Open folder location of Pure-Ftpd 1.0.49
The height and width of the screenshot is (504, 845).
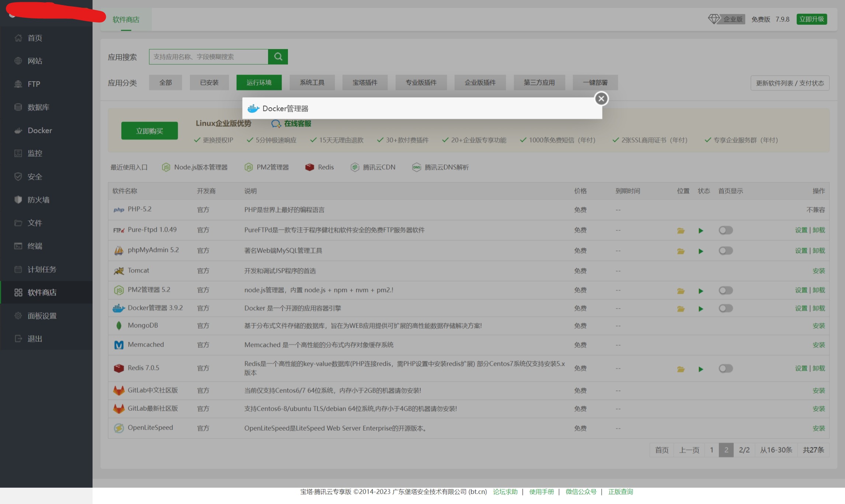click(681, 231)
